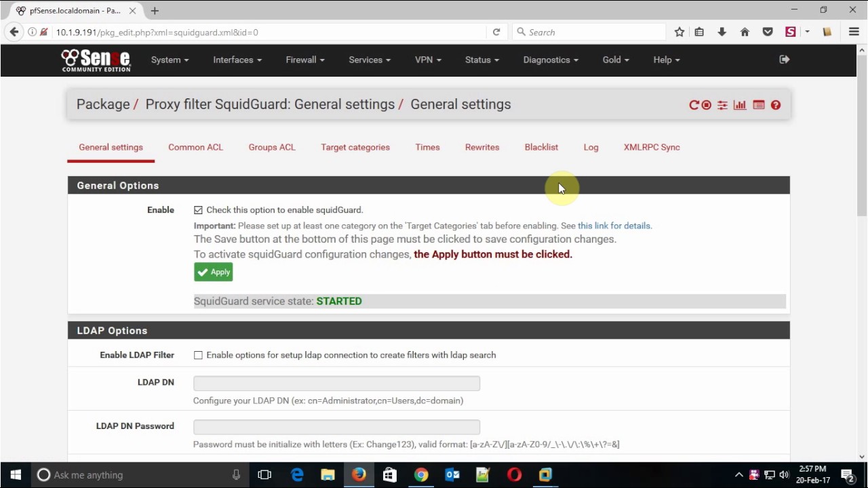Click into the LDAP DN field
Viewport: 868px width, 488px height.
pos(336,383)
